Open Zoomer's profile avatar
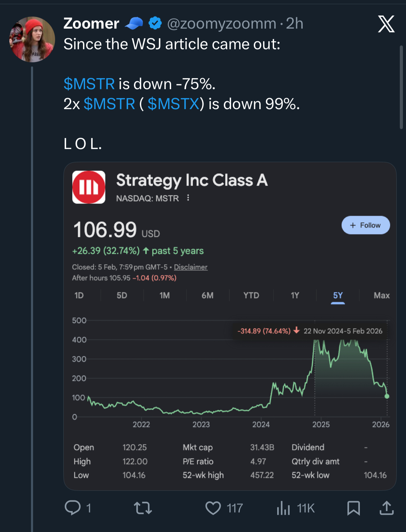Screen dimensions: 406x532 (32, 39)
